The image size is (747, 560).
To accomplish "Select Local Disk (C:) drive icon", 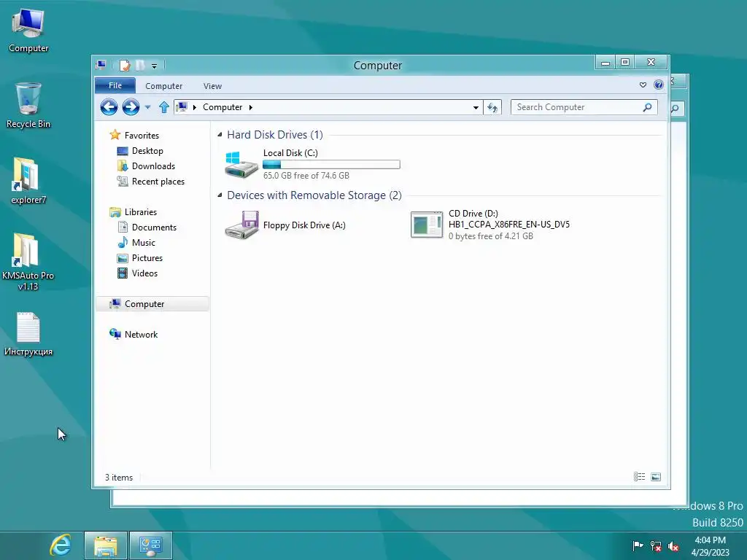I will [x=241, y=165].
